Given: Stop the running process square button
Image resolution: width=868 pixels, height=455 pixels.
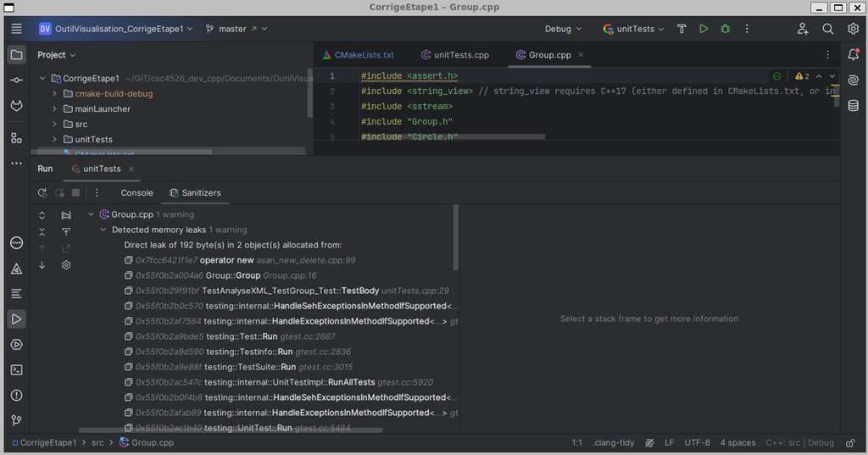Looking at the screenshot, I should pos(75,192).
